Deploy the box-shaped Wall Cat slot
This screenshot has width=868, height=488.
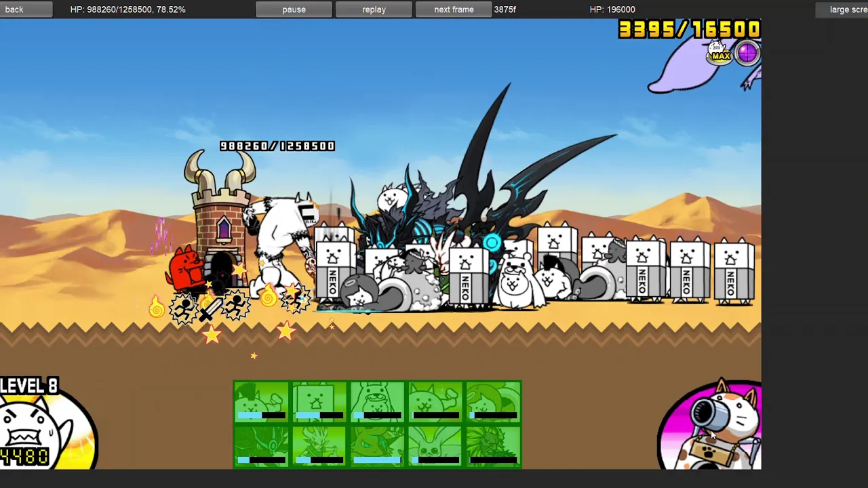tap(319, 403)
